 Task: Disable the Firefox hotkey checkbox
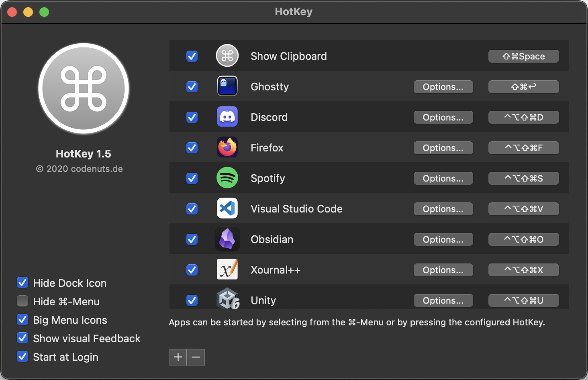coord(192,148)
